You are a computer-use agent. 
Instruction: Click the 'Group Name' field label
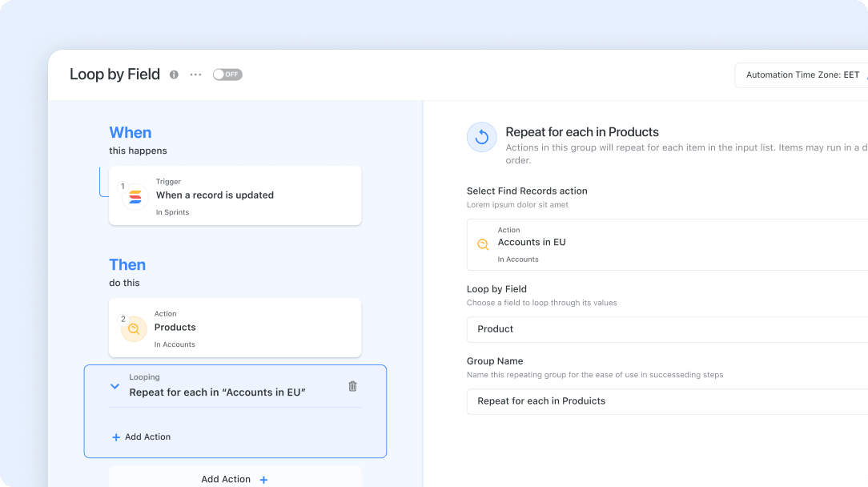(x=495, y=360)
